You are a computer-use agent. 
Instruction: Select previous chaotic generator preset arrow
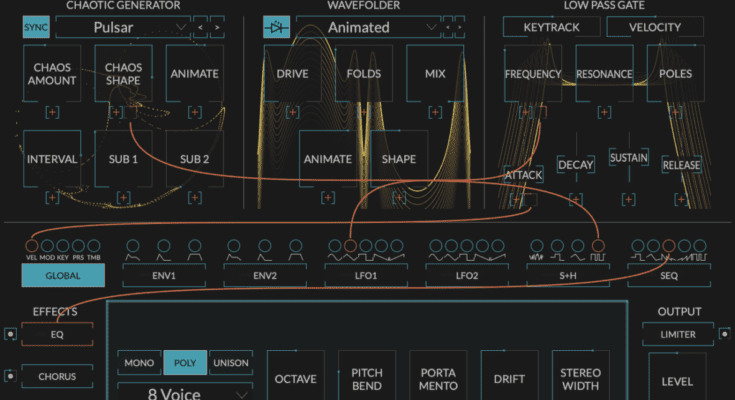201,27
